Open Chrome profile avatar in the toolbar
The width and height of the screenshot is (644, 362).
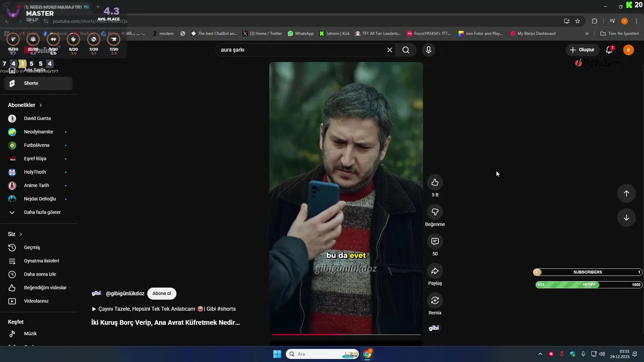[x=624, y=21]
